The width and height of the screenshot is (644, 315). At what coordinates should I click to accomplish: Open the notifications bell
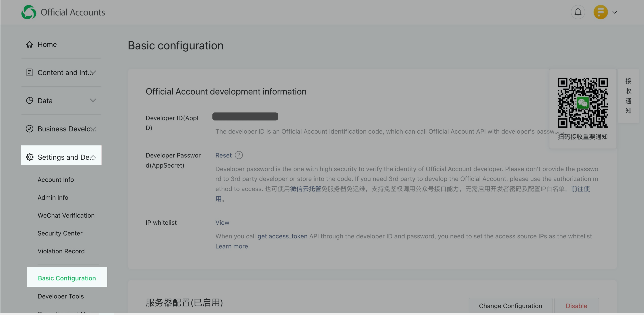(x=578, y=12)
